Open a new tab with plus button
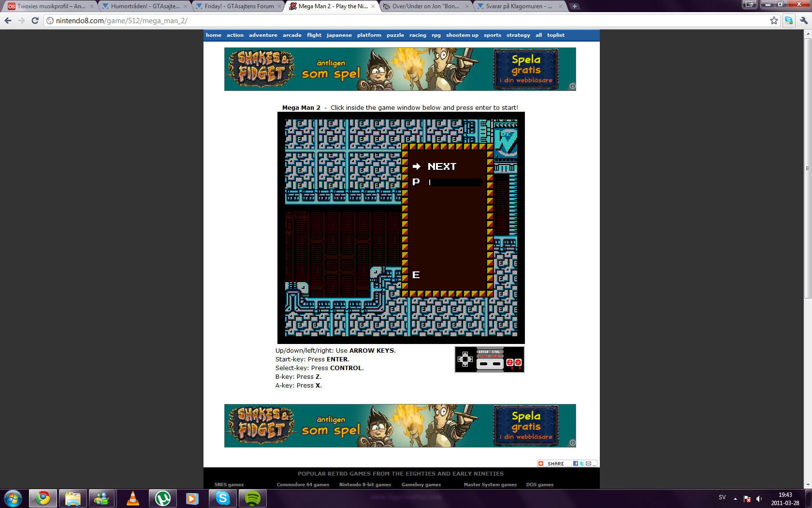Screen dimensions: 812x508 [575, 6]
